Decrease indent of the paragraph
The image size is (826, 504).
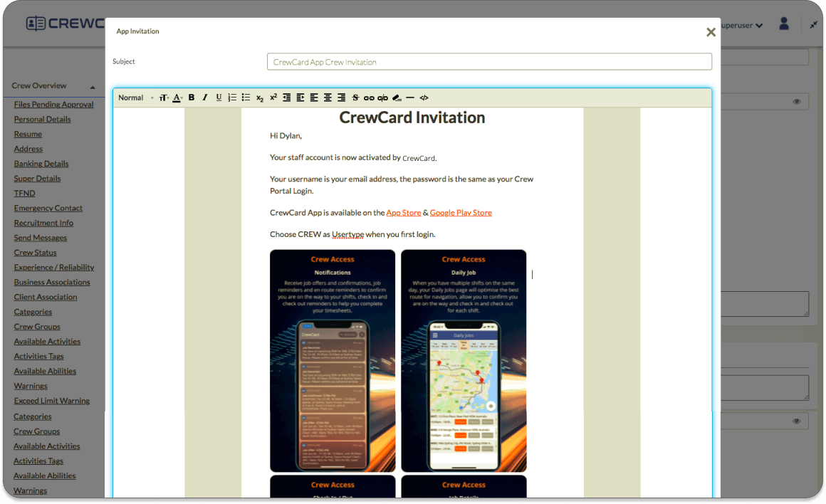point(286,98)
